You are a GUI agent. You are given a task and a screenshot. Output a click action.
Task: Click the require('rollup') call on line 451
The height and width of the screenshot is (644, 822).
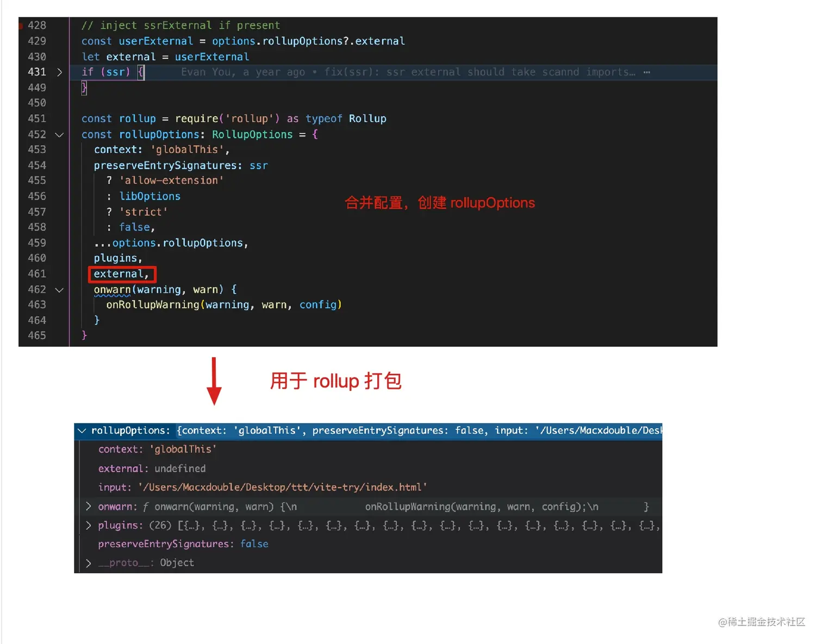tap(227, 118)
